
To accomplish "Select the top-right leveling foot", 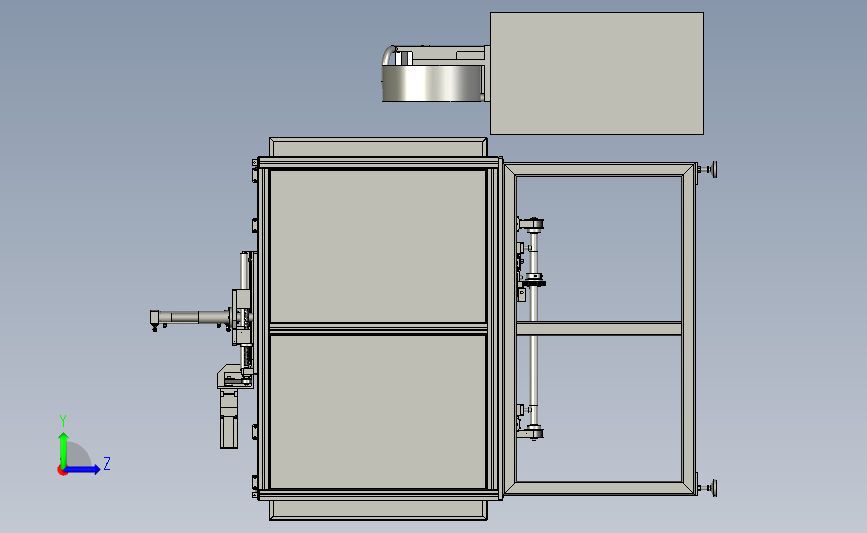I will (x=708, y=170).
